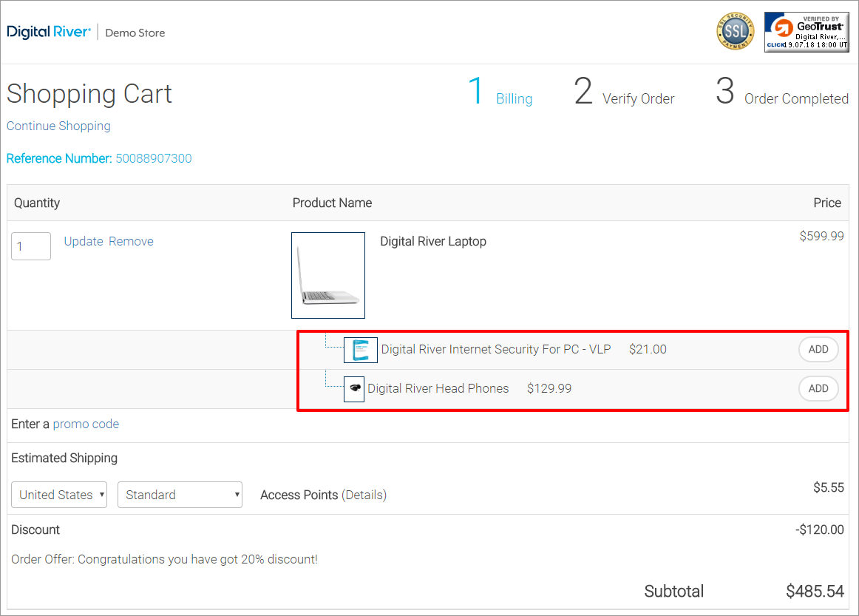Click the Discount row label
The width and height of the screenshot is (859, 616).
pyautogui.click(x=35, y=530)
